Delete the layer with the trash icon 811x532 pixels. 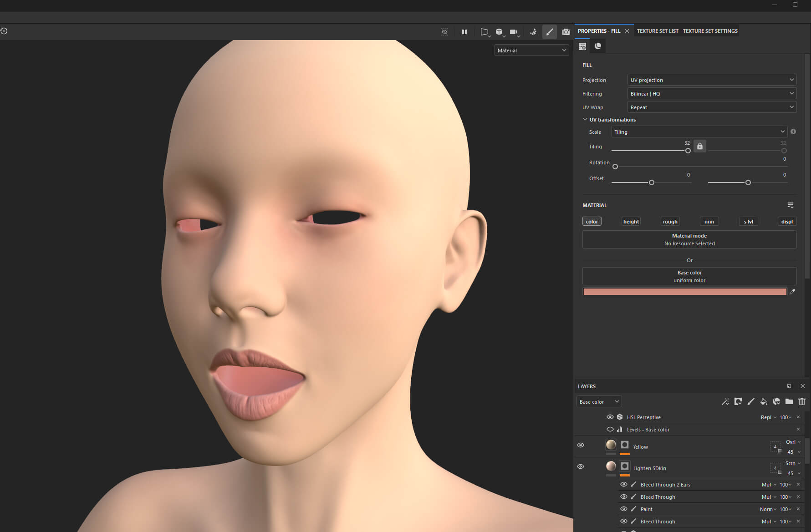coord(802,401)
